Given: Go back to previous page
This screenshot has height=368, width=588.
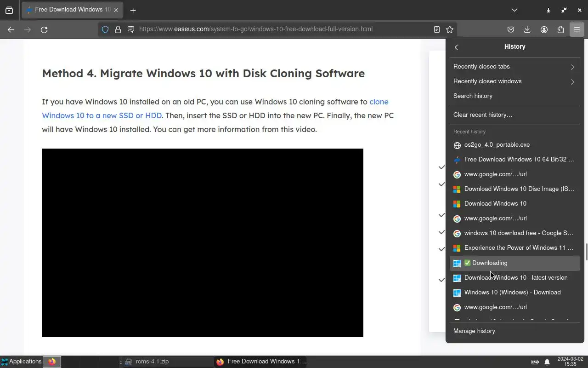Looking at the screenshot, I should point(11,29).
